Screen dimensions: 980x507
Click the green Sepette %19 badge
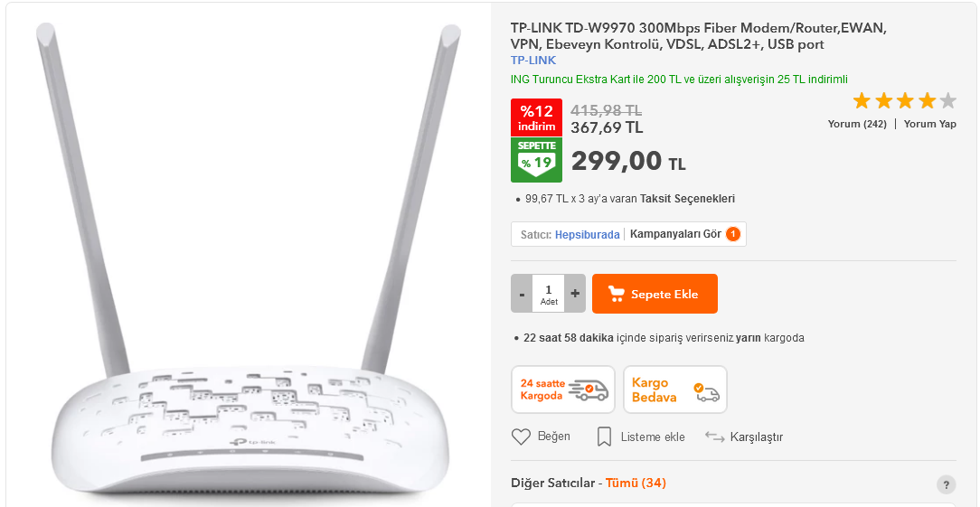point(536,160)
